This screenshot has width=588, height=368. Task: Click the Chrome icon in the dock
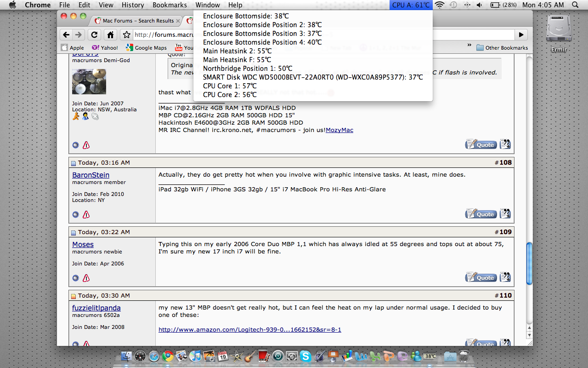[x=168, y=356]
